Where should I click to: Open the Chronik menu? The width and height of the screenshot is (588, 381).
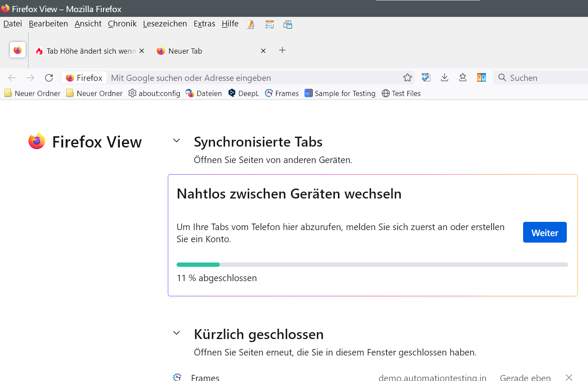click(122, 24)
